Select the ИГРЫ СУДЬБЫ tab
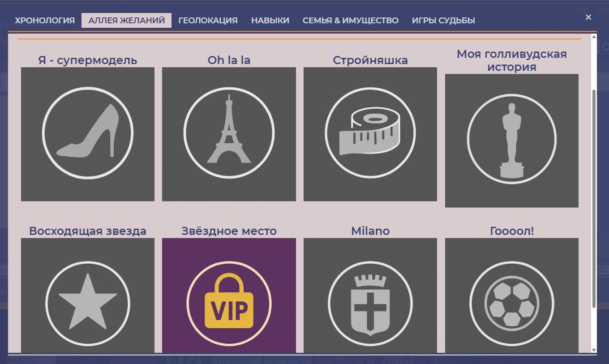Screen dimensions: 609x364 coord(442,20)
